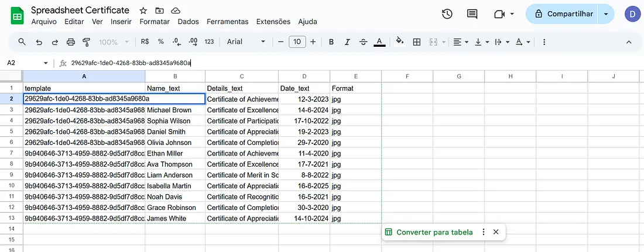Toggle italic formatting

pyautogui.click(x=347, y=42)
